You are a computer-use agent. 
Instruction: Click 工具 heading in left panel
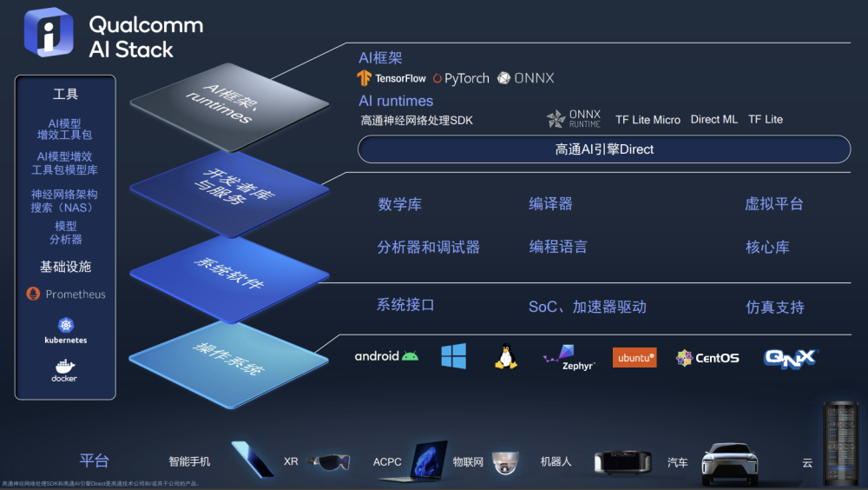click(65, 94)
